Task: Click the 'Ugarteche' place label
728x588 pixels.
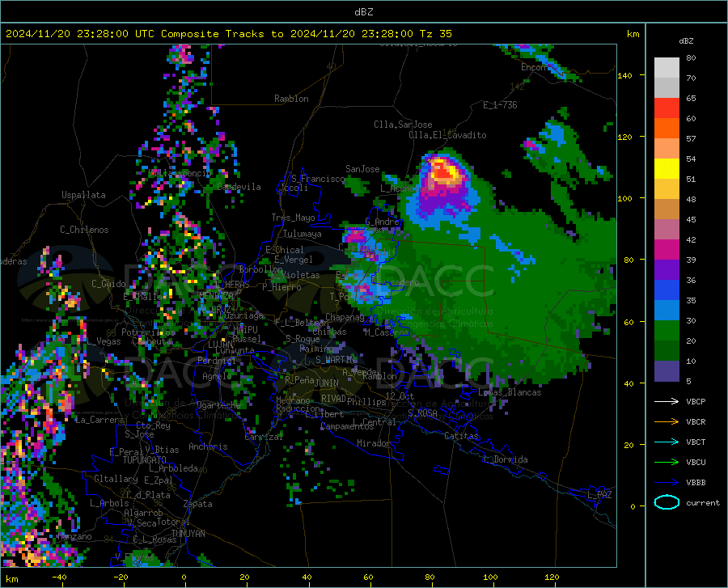Action: (218, 405)
